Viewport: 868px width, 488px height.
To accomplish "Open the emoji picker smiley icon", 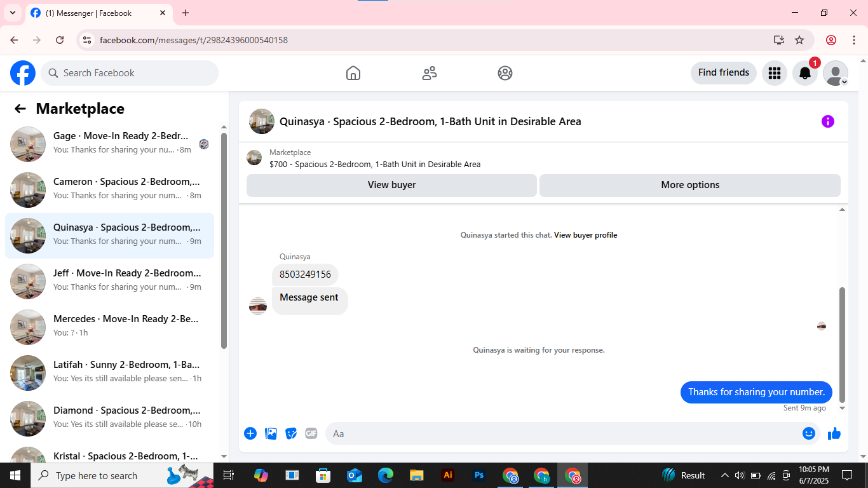I will pyautogui.click(x=809, y=433).
